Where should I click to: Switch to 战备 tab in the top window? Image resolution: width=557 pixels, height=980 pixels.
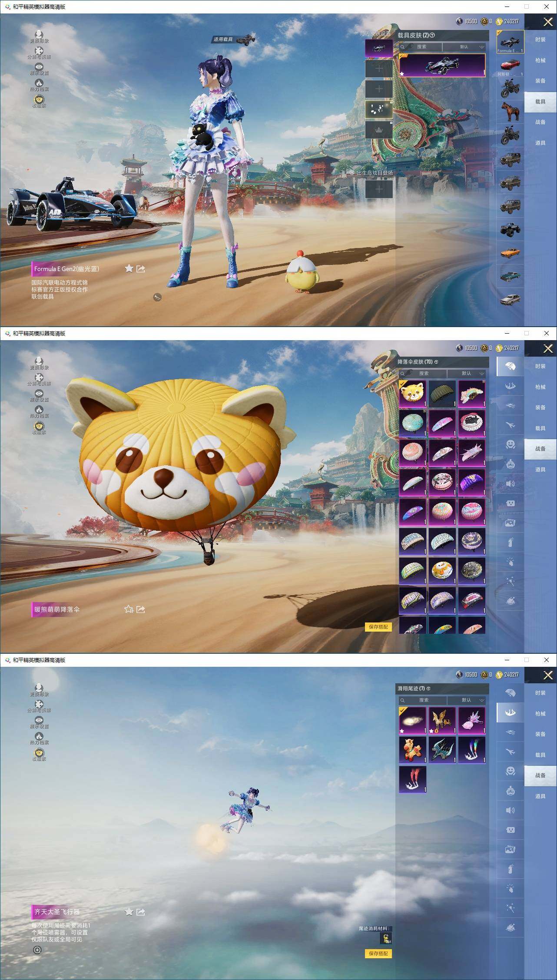click(540, 122)
